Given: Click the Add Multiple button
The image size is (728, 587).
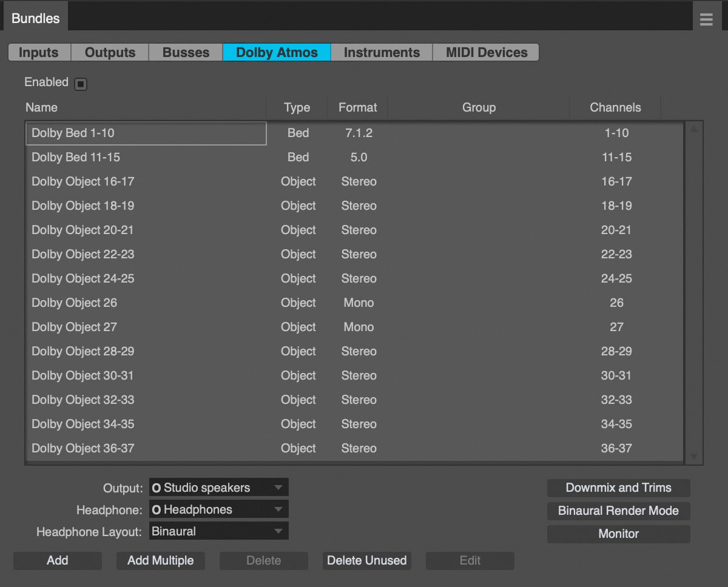Looking at the screenshot, I should point(161,560).
